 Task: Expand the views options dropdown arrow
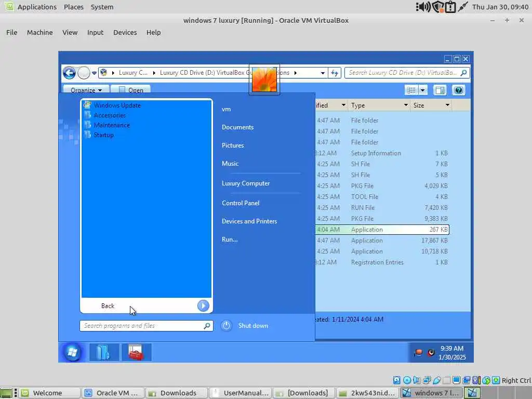point(423,90)
